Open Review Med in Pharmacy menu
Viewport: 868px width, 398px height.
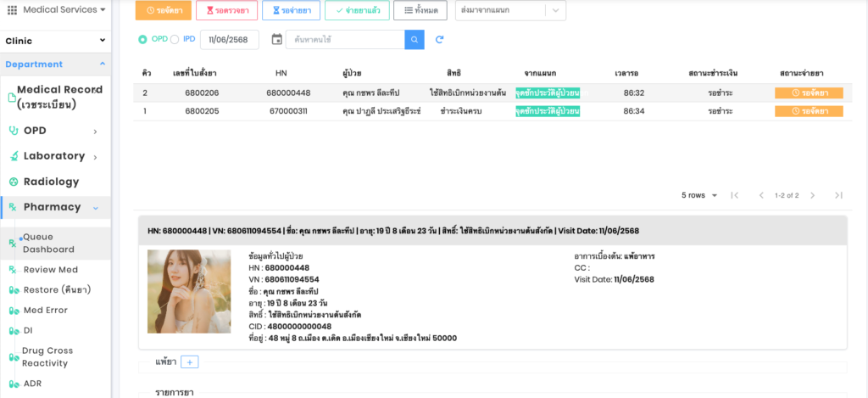[50, 270]
